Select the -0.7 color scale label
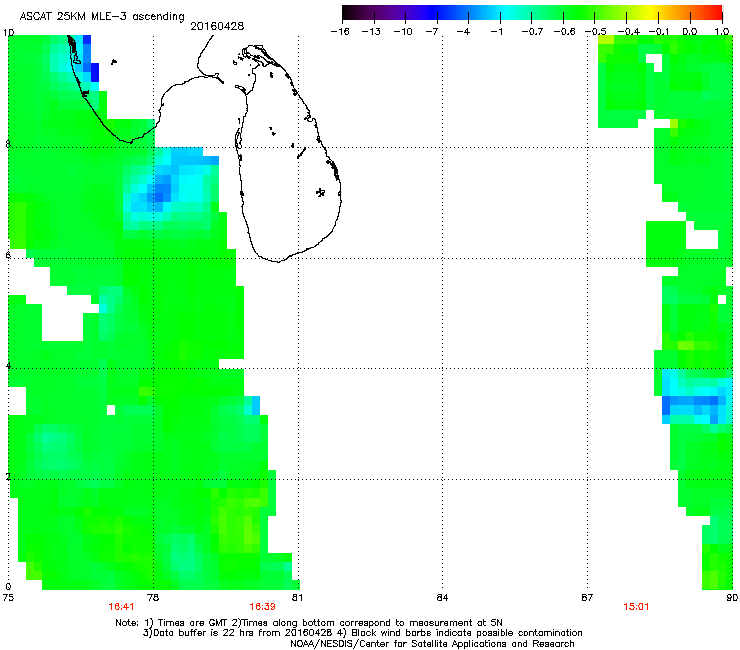 [532, 32]
